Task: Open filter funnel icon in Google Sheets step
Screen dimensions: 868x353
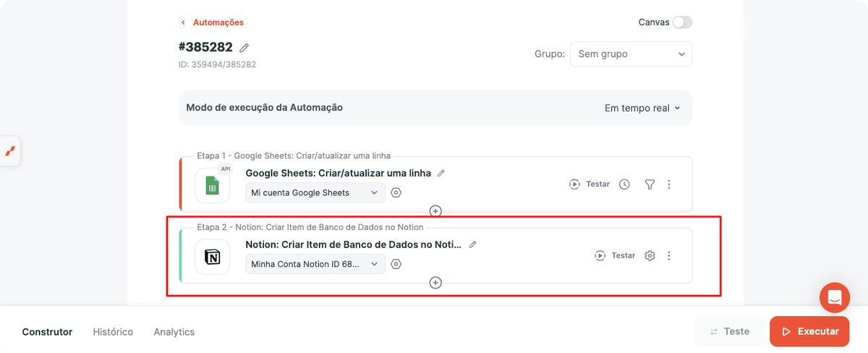Action: 650,184
